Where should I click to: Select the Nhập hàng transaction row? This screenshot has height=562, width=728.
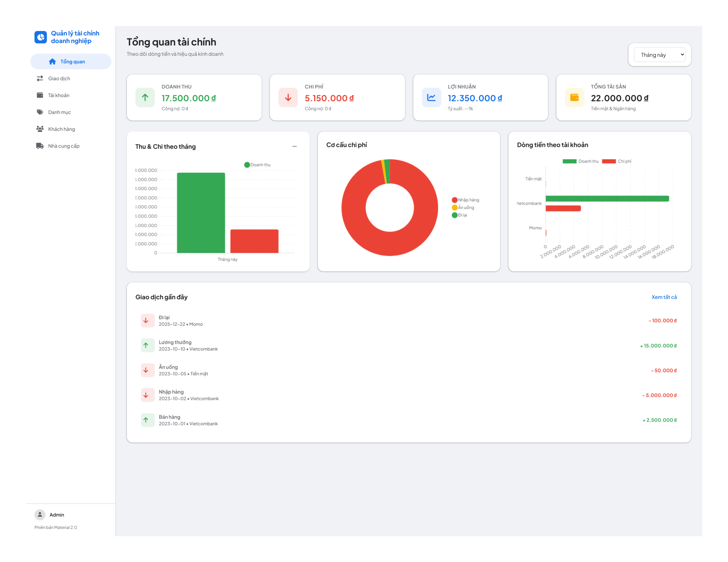(409, 395)
